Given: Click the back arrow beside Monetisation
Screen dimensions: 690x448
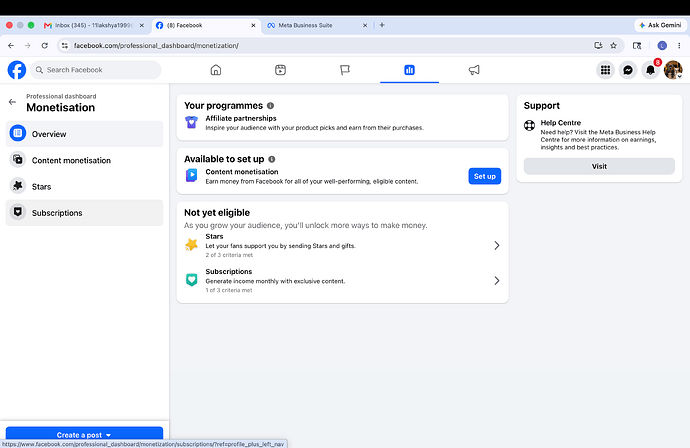Looking at the screenshot, I should point(12,102).
